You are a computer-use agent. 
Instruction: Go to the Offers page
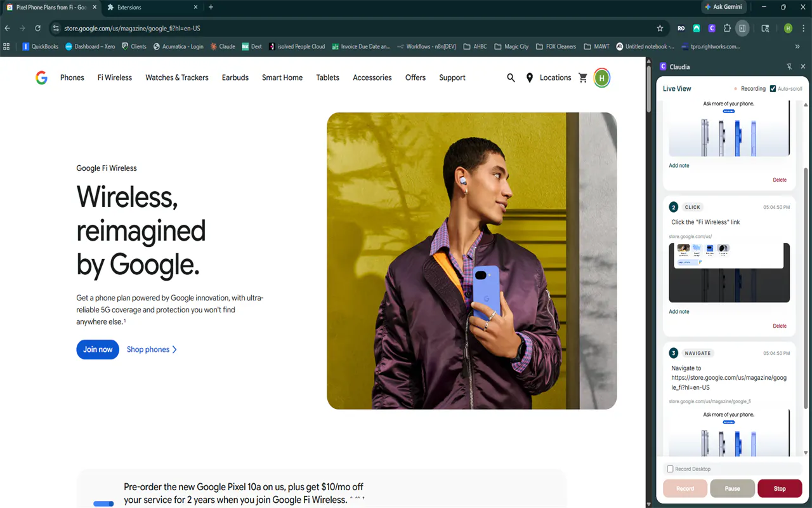point(416,77)
